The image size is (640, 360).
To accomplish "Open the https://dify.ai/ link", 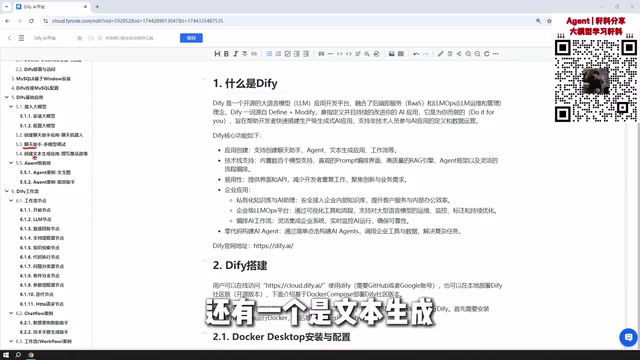I will tap(273, 246).
